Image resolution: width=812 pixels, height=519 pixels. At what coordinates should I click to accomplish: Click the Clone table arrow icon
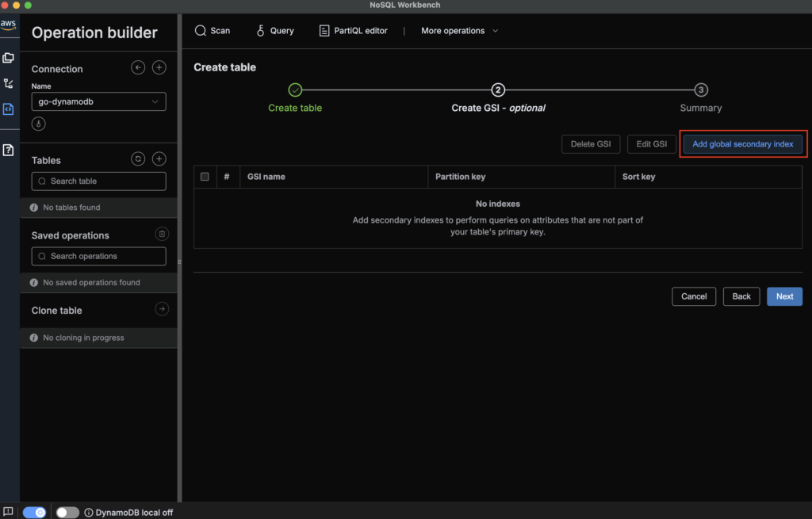161,309
